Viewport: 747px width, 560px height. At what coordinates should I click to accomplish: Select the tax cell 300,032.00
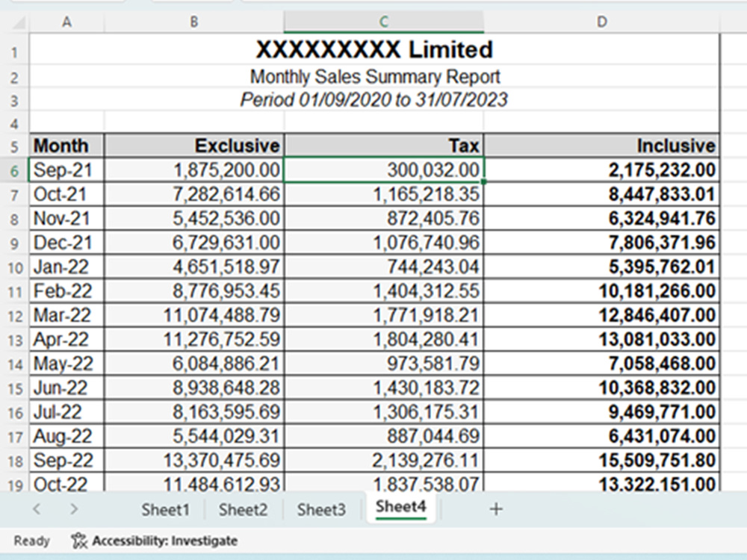[x=384, y=170]
